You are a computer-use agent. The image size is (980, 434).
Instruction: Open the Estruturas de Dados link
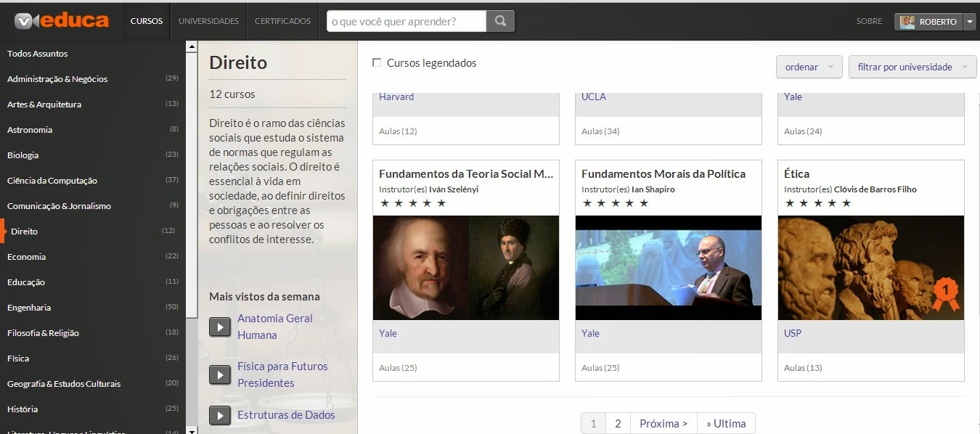tap(286, 415)
